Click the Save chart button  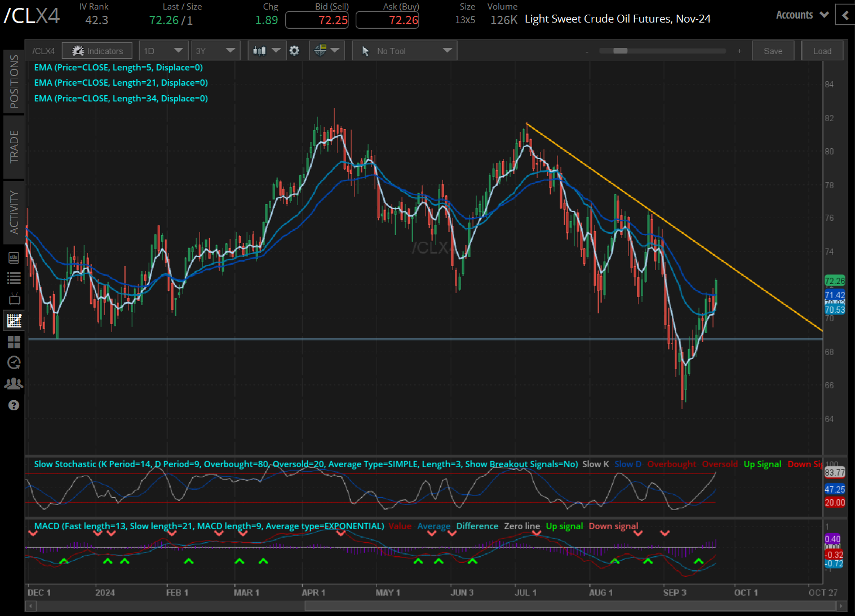pos(773,51)
